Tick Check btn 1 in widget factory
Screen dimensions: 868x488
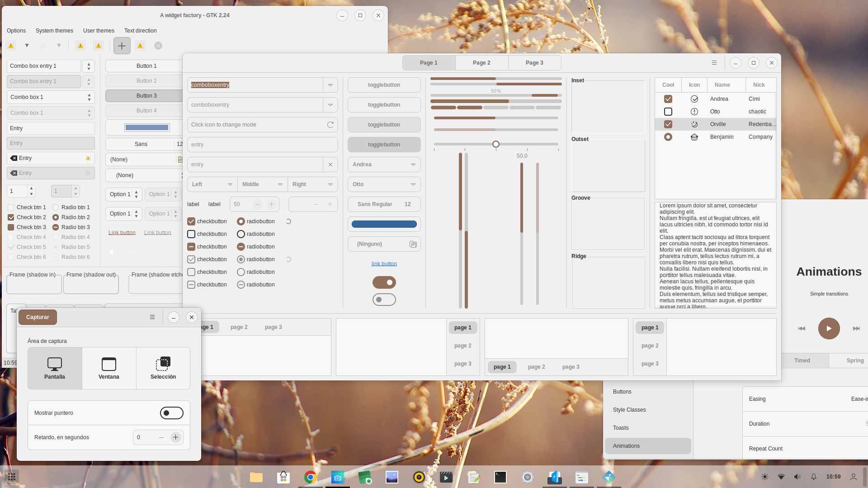point(11,207)
